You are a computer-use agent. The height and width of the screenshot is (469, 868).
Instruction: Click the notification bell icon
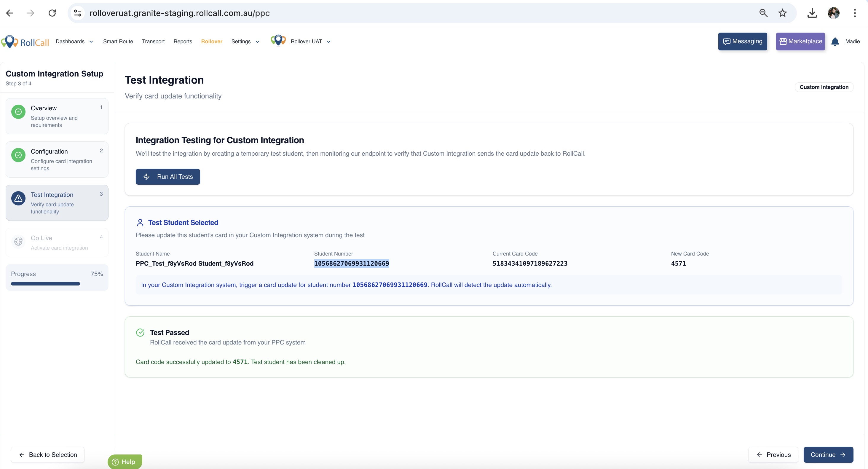pos(835,42)
